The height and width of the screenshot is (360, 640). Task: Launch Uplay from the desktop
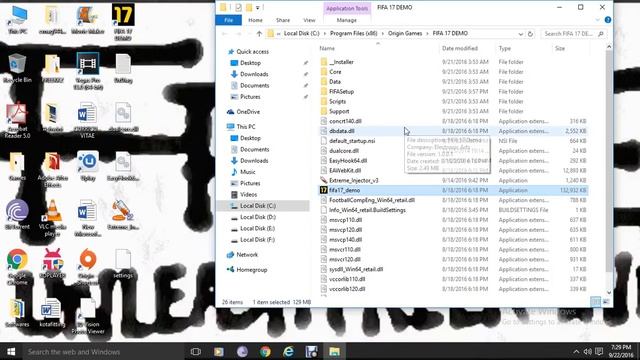pos(87,166)
